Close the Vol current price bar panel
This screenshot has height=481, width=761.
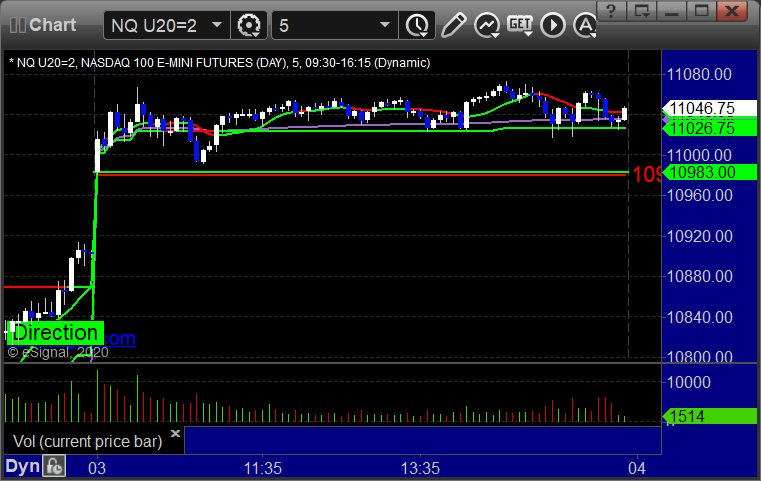[176, 433]
